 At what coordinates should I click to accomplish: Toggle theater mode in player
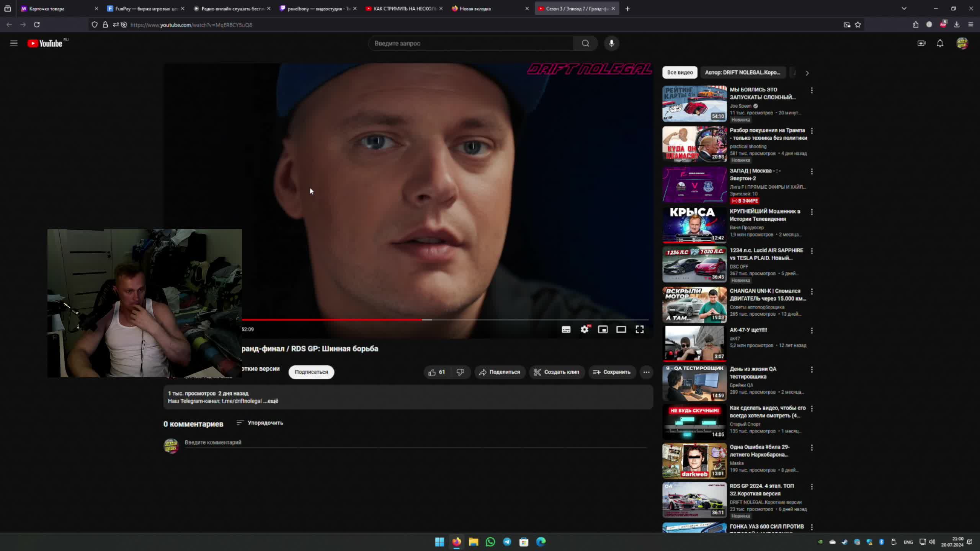621,329
